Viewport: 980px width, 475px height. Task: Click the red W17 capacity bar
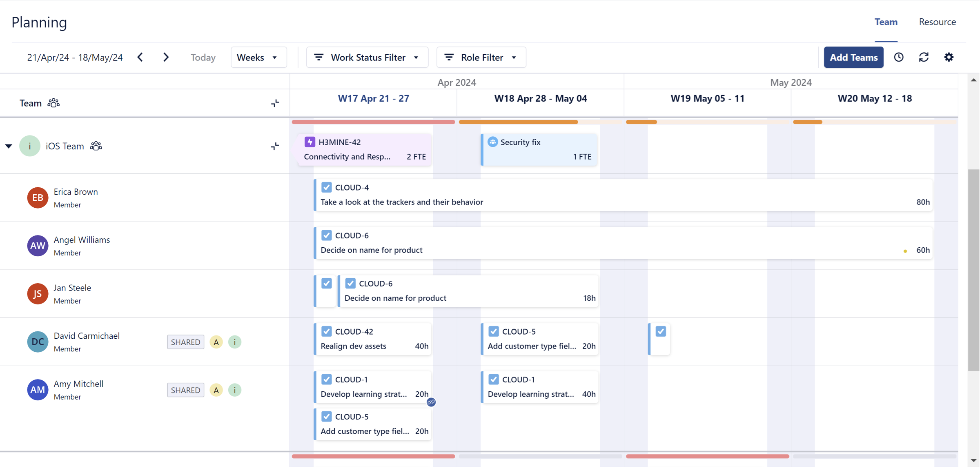373,122
